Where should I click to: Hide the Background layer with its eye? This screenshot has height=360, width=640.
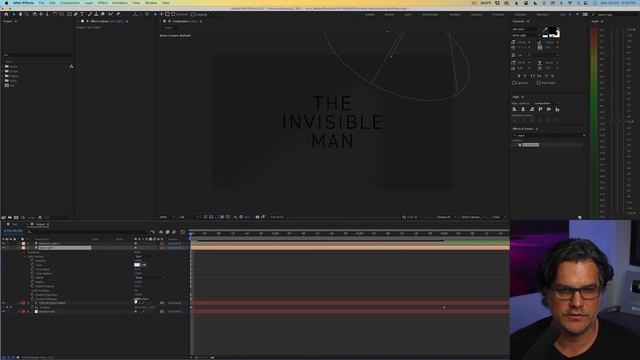(4, 311)
